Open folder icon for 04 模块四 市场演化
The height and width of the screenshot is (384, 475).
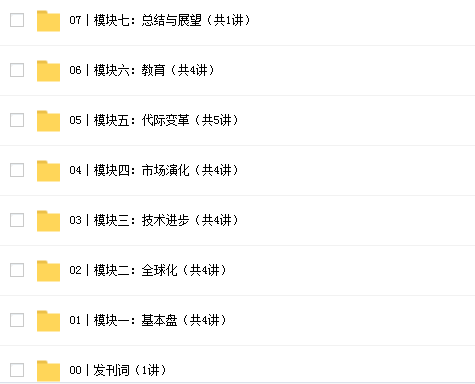pyautogui.click(x=48, y=171)
